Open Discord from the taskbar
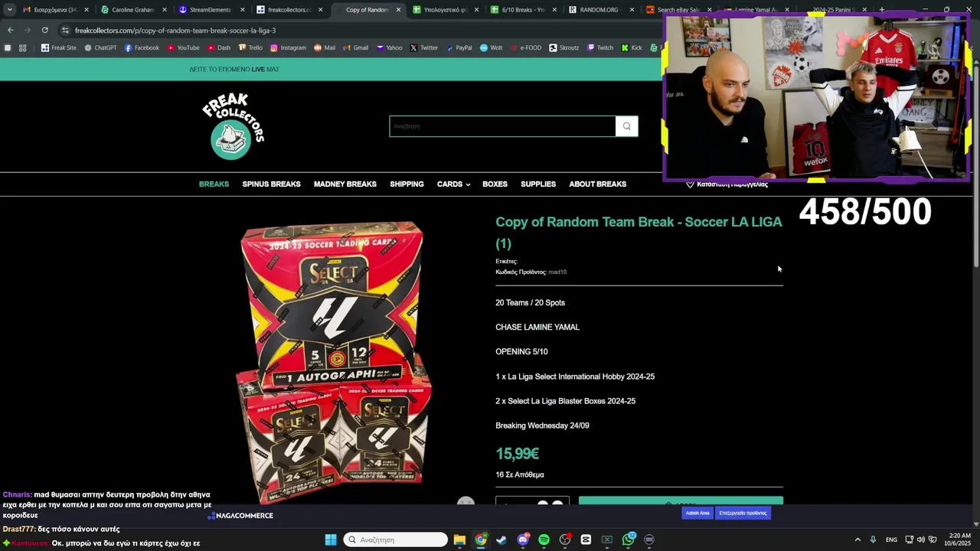The width and height of the screenshot is (980, 551). click(523, 540)
